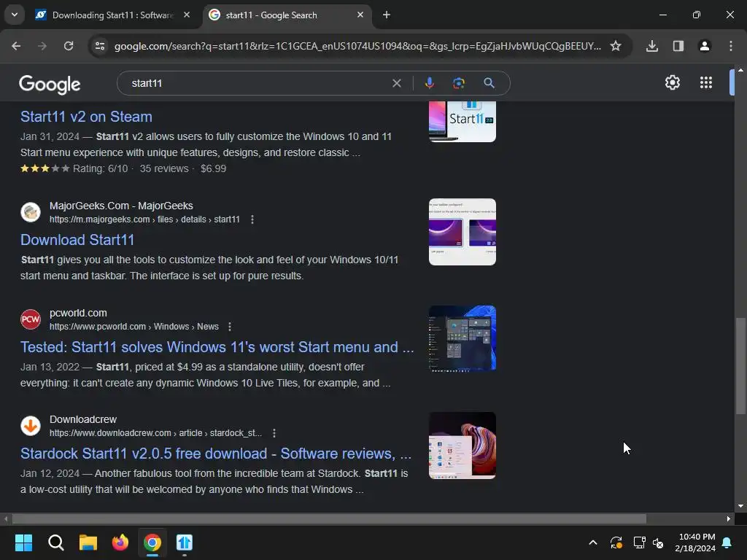The width and height of the screenshot is (747, 560).
Task: Click the browser forward arrow
Action: [x=42, y=46]
